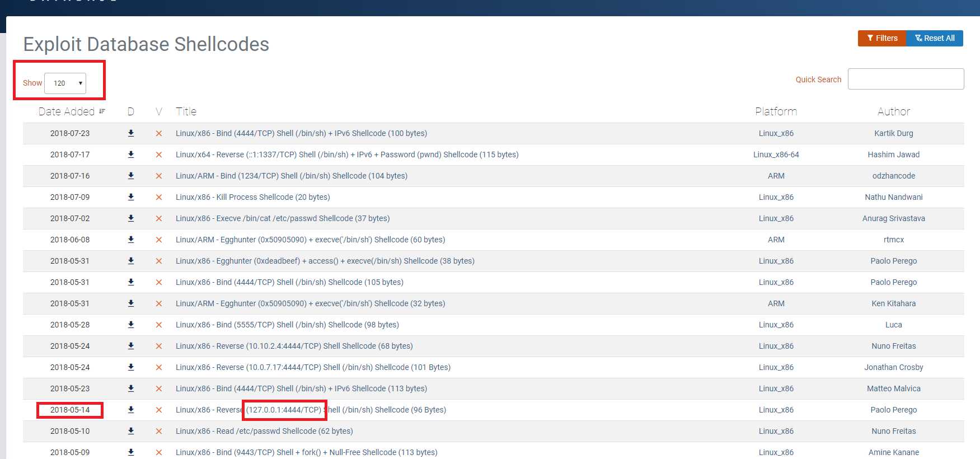
Task: Click the V column header
Action: (159, 111)
